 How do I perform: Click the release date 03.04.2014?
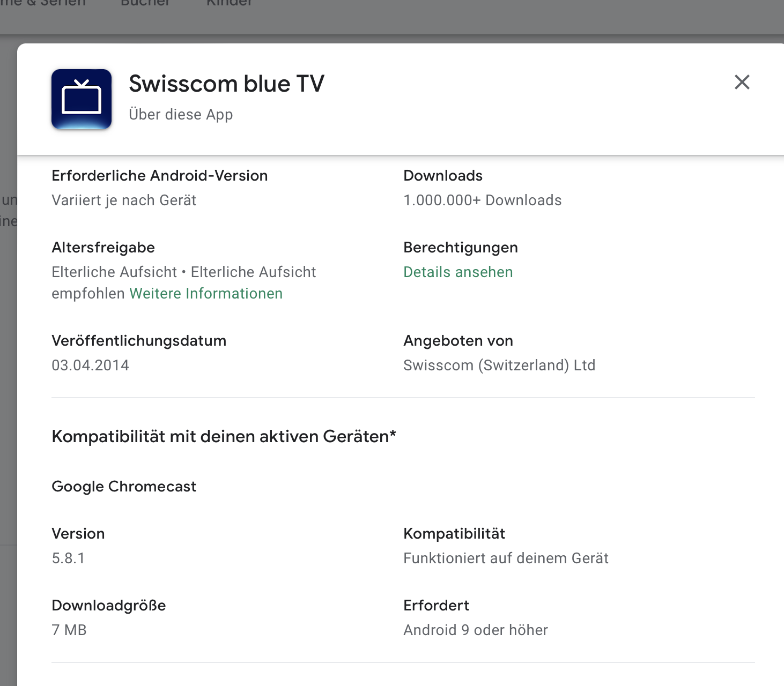pos(90,366)
